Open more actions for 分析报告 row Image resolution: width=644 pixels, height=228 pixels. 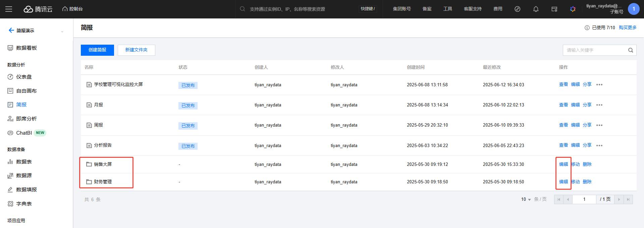(599, 145)
